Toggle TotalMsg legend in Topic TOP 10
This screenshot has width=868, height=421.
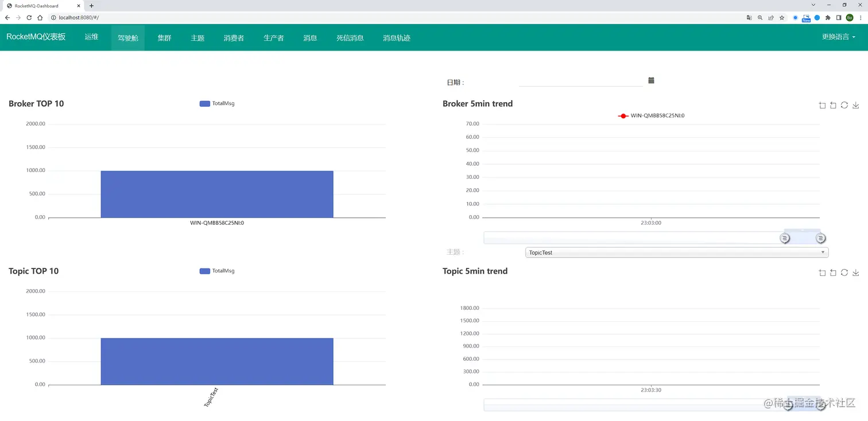(x=217, y=271)
